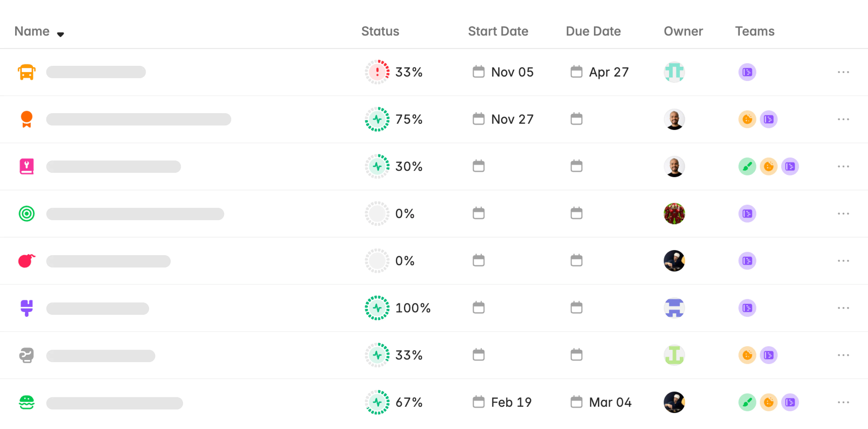The width and height of the screenshot is (868, 429).
Task: Set due date in the 75% row
Action: pos(576,119)
